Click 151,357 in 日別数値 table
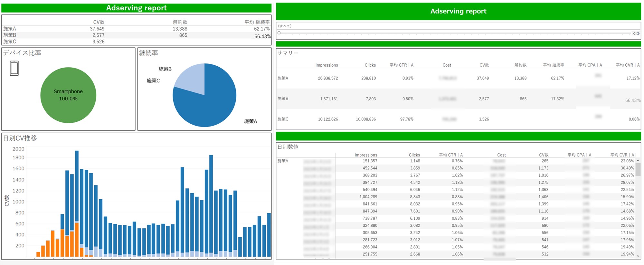Screen dimensions: 644x265 370,161
